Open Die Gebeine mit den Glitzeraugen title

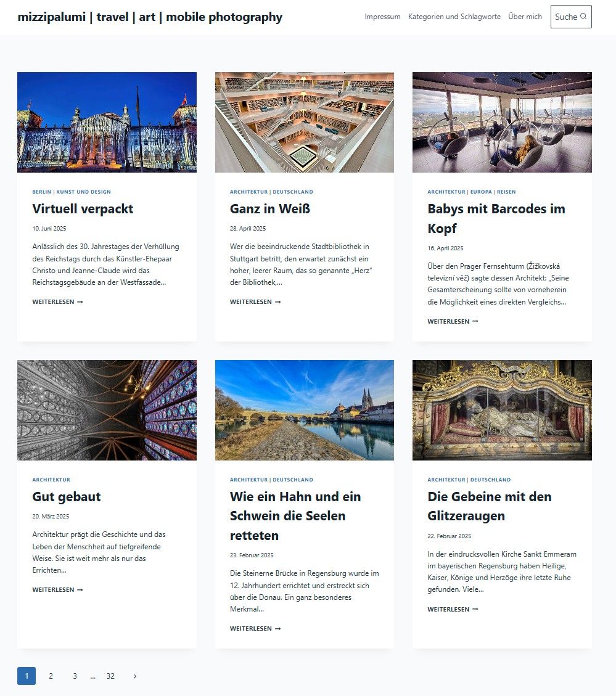coord(490,506)
